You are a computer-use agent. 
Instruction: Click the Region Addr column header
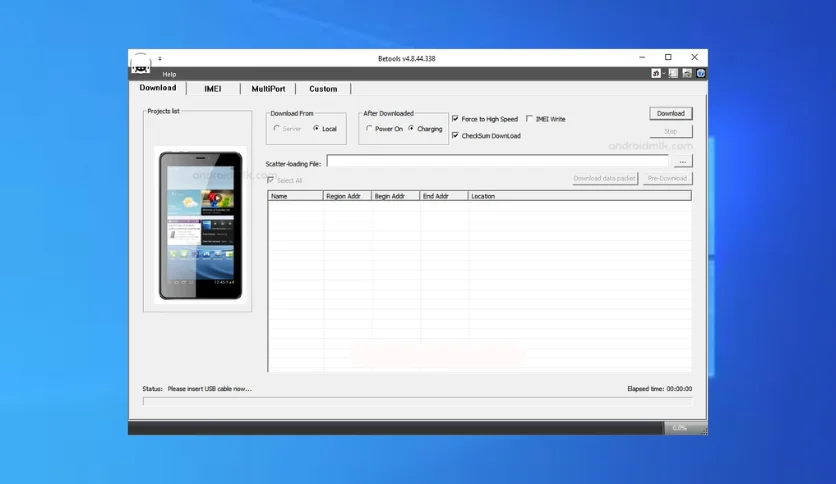point(347,196)
